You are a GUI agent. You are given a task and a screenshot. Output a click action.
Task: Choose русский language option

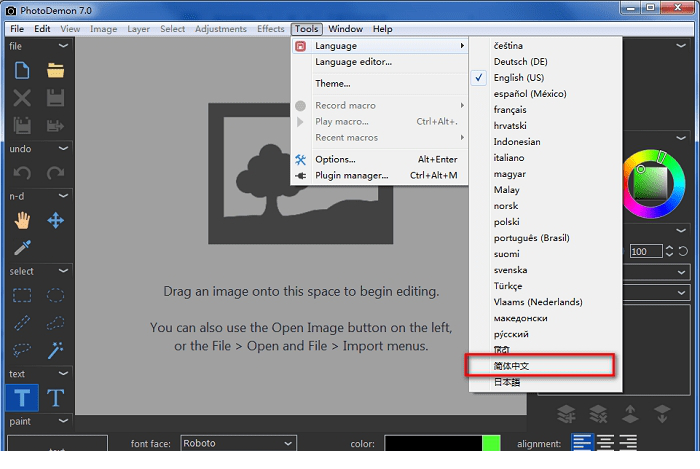[545, 334]
